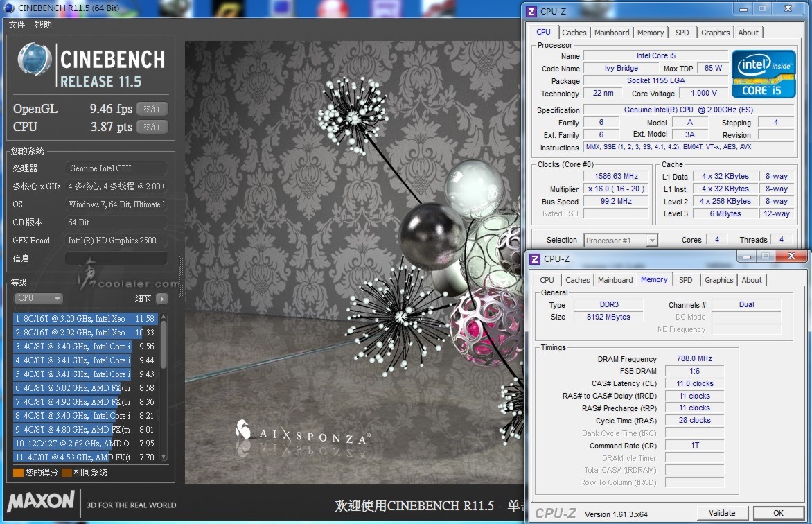The image size is (812, 524).
Task: Click the Z icon on the CPU-Z memory window title bar
Action: 534,259
